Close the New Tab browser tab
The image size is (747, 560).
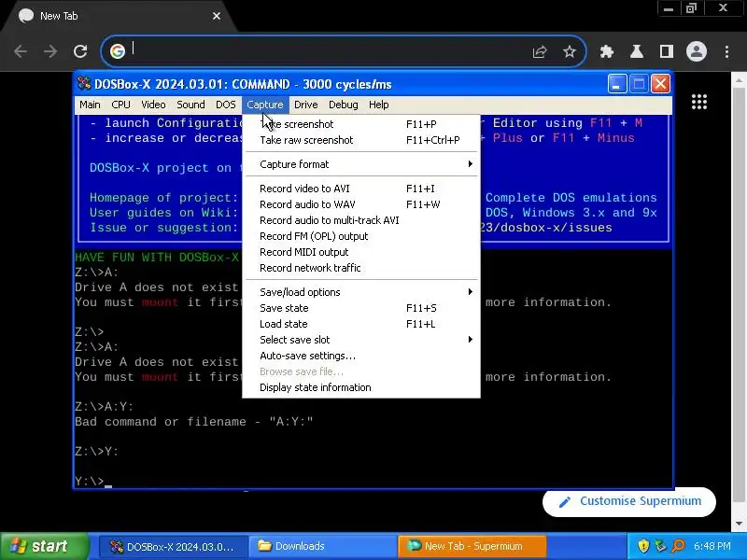point(217,16)
